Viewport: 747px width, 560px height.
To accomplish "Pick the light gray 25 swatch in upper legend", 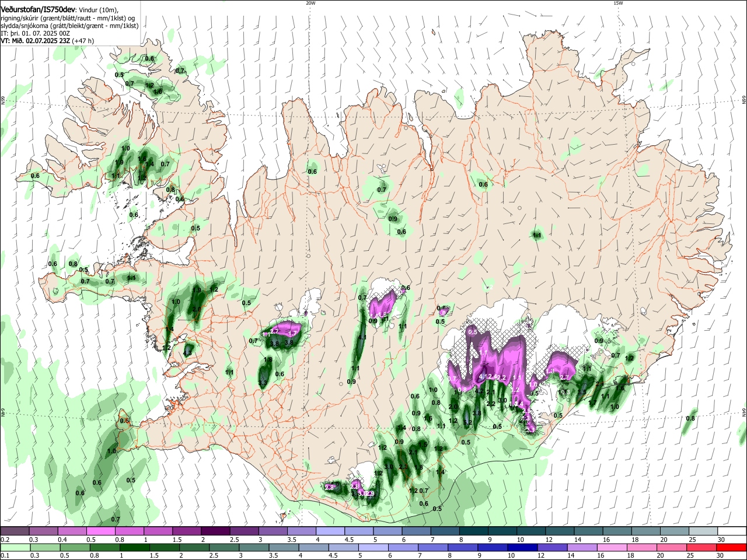I will click(703, 531).
